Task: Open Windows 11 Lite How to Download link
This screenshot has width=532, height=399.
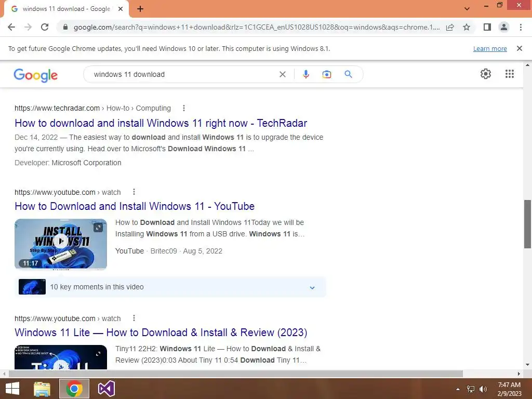Action: click(161, 332)
